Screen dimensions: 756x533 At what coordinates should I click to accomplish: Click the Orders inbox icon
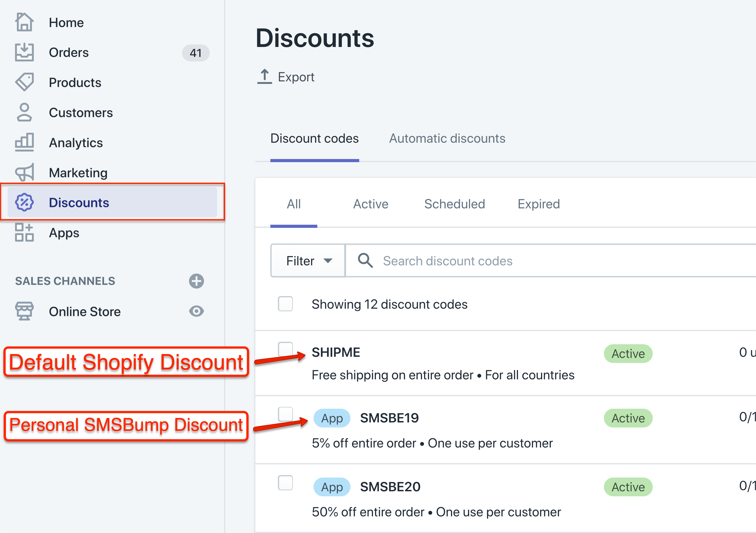24,52
